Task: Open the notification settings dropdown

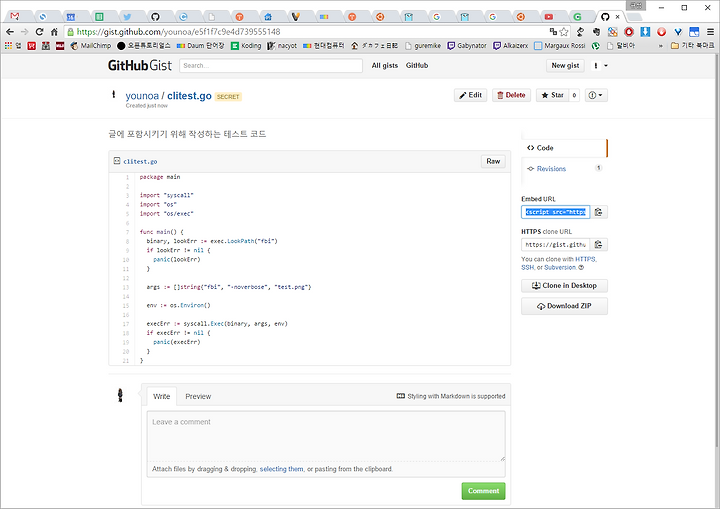Action: coord(596,95)
